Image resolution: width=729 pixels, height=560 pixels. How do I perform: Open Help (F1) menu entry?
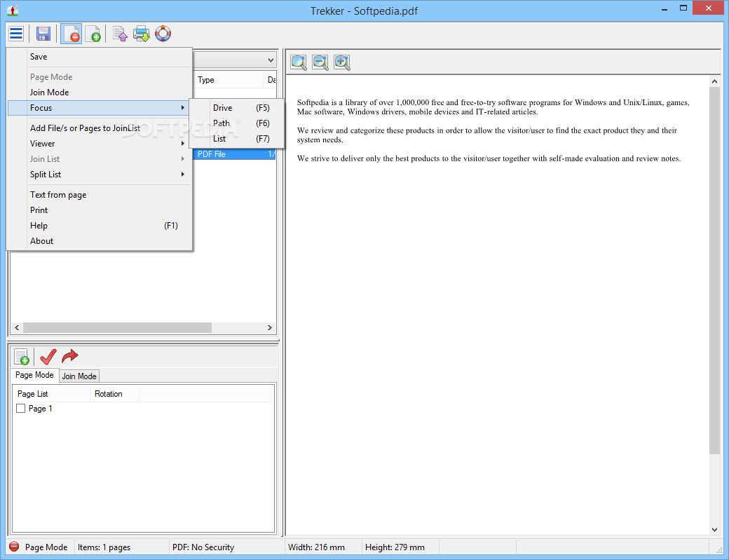(x=100, y=226)
